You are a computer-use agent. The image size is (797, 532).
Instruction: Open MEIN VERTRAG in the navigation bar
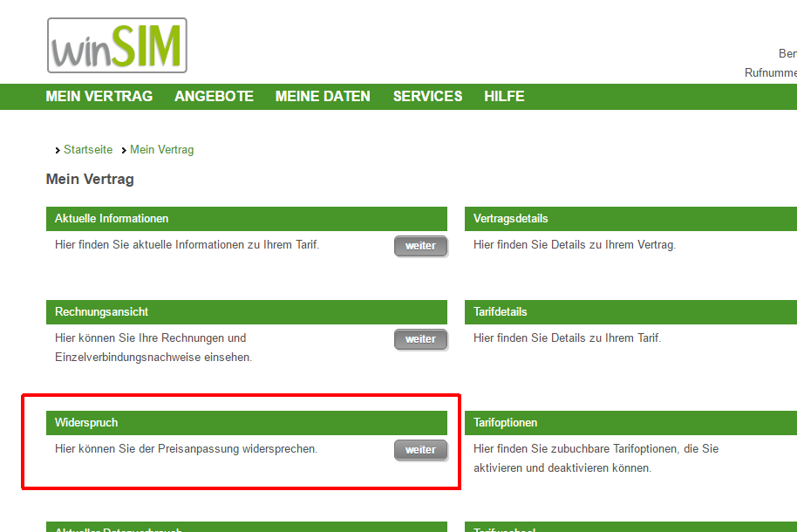coord(99,96)
